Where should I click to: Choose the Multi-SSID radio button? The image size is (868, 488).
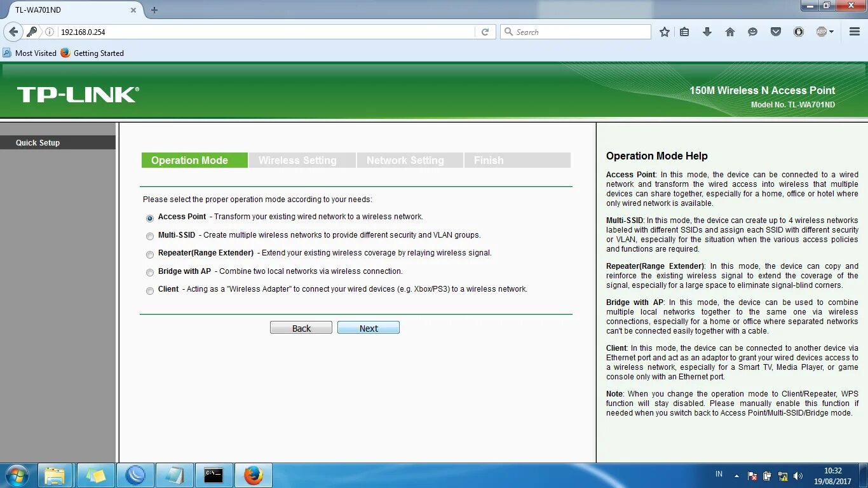150,236
